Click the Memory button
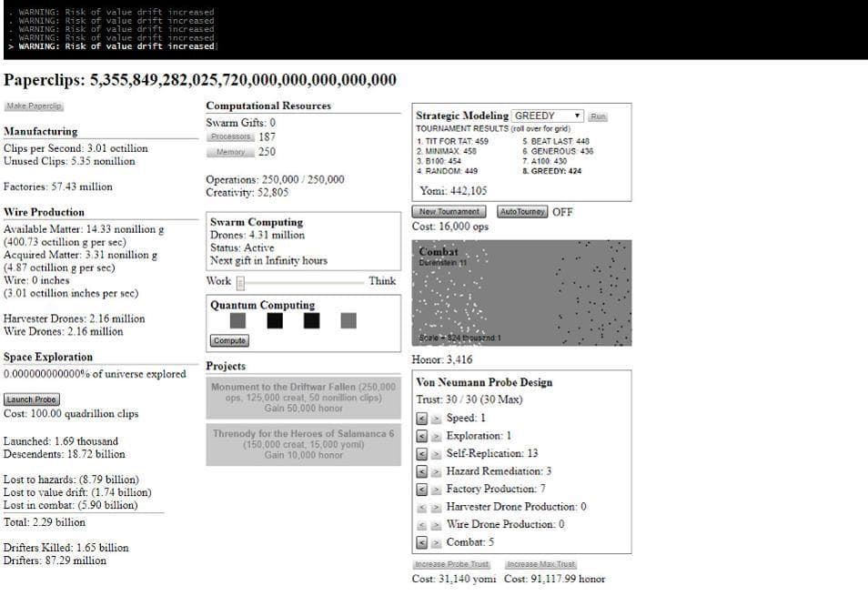 pos(230,152)
